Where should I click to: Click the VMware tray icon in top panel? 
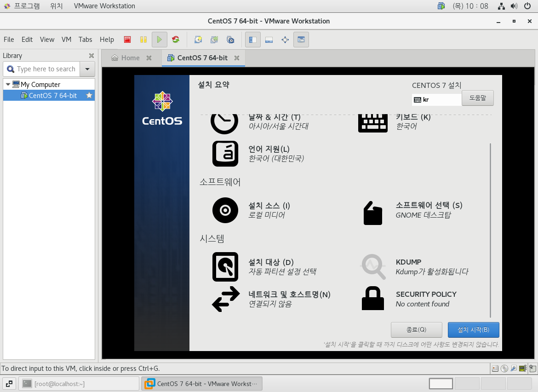pos(441,6)
